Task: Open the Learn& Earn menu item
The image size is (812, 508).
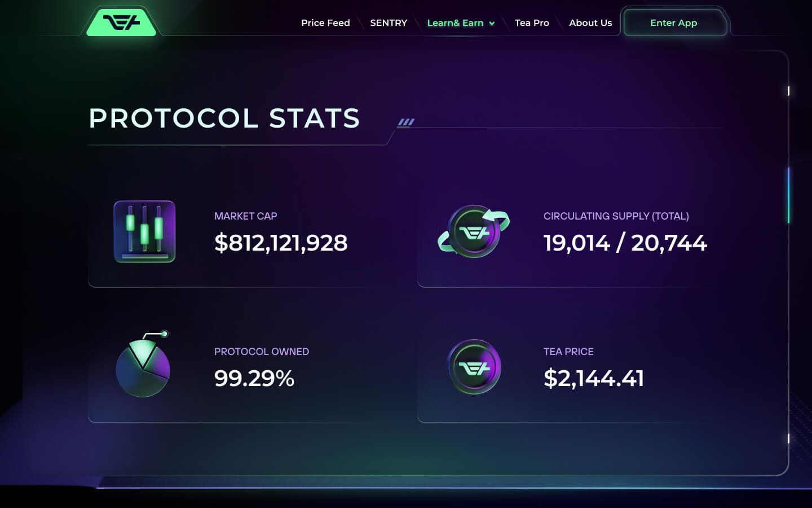Action: coord(454,23)
